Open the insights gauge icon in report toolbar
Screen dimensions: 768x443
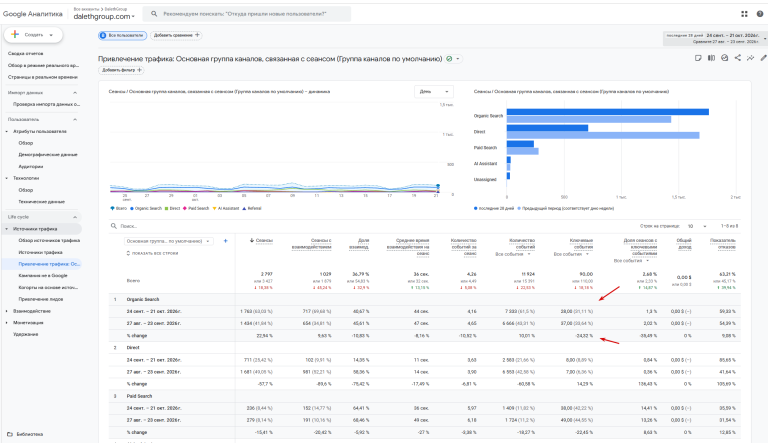pos(724,58)
